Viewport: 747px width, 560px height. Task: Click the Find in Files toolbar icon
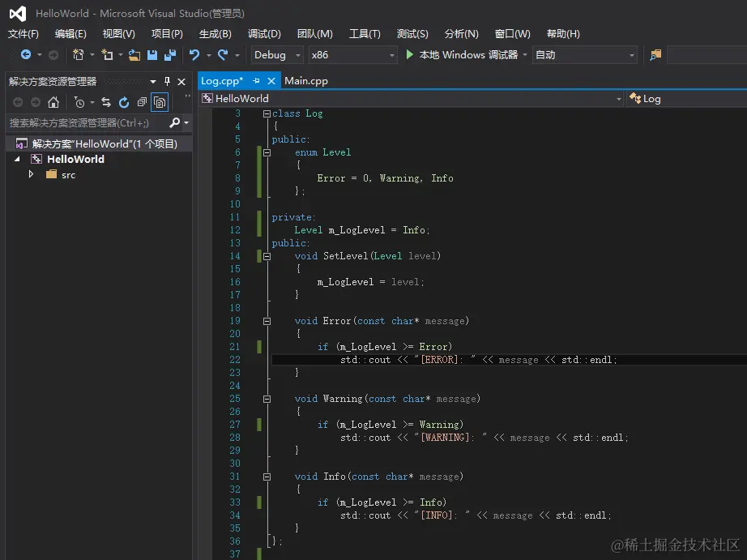coord(655,55)
